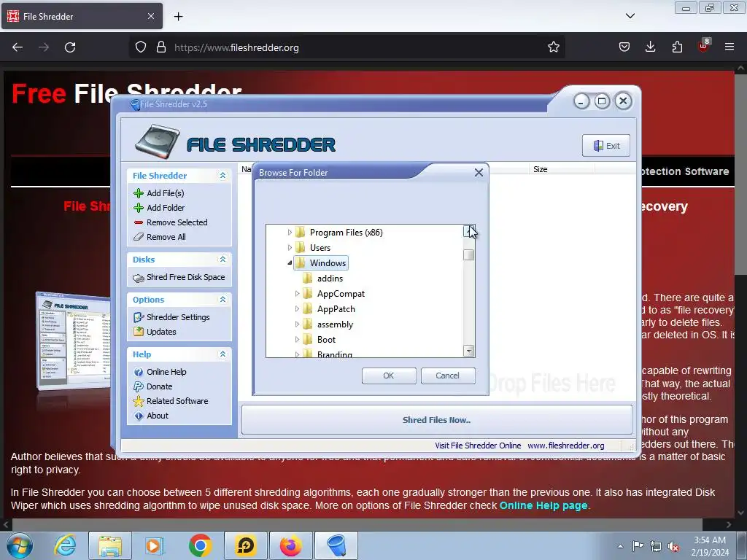Click the Related Software star icon
The height and width of the screenshot is (560, 747).
139,401
